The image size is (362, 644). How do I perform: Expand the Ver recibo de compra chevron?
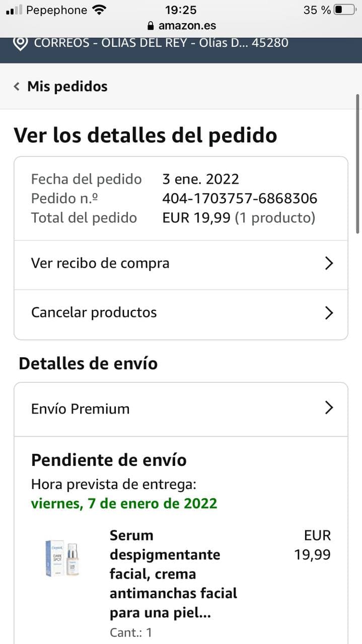point(329,263)
